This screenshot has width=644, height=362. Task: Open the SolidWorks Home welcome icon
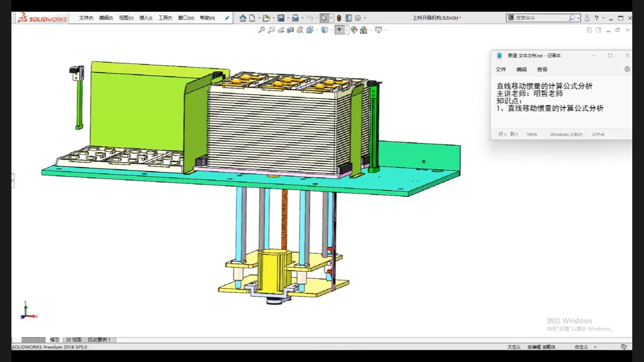pyautogui.click(x=243, y=18)
